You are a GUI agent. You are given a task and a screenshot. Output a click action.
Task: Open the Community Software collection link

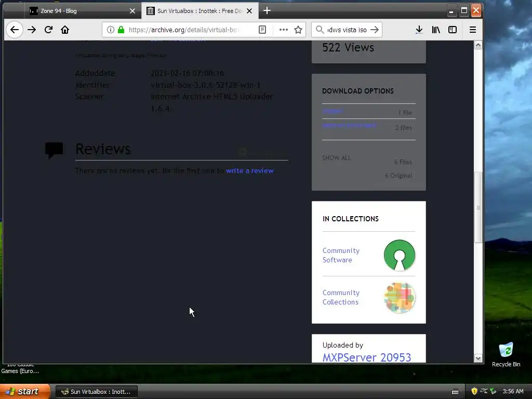coord(341,255)
